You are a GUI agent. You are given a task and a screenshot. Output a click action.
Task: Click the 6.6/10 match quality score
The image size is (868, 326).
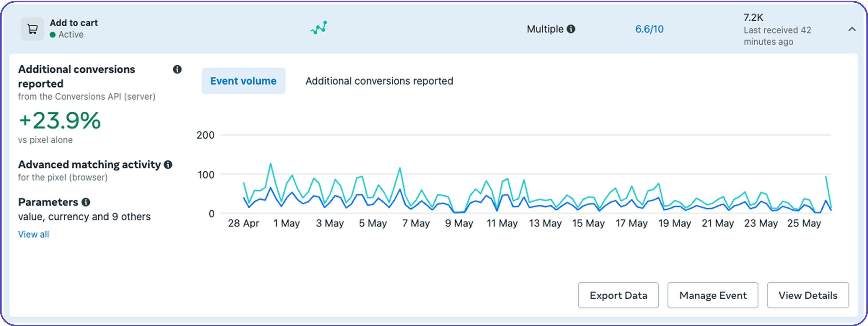tap(649, 29)
